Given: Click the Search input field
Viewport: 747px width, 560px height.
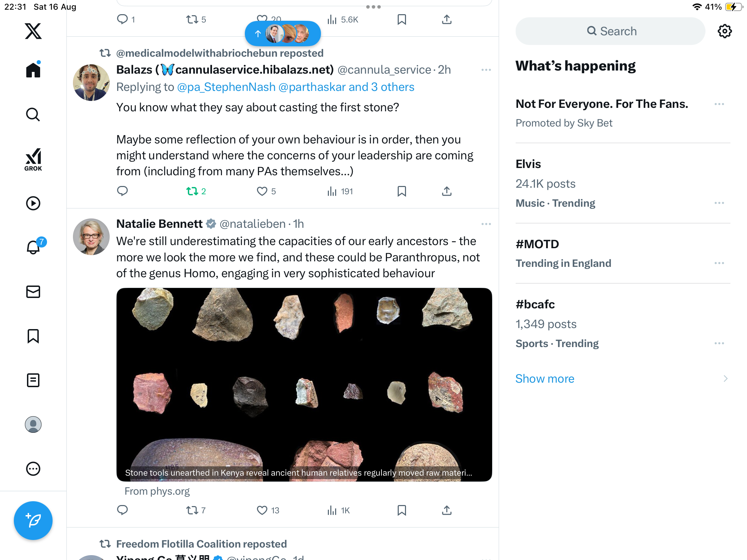Looking at the screenshot, I should coord(610,31).
